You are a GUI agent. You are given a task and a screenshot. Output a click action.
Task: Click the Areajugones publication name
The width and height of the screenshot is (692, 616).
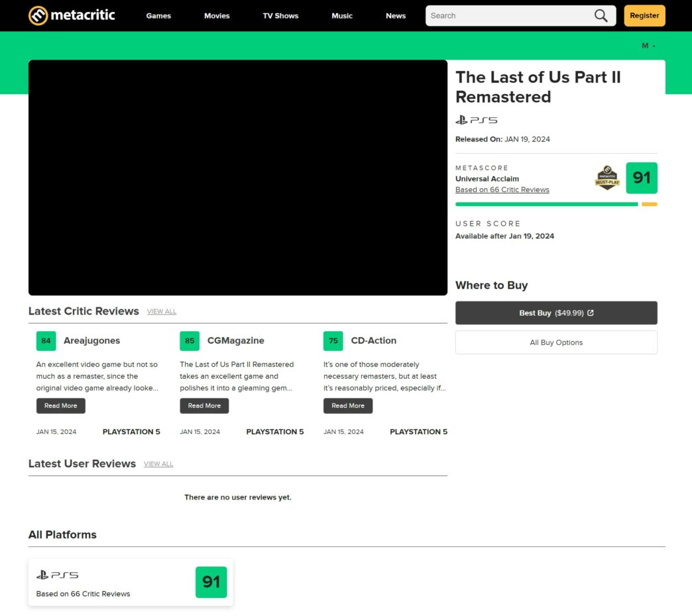[x=91, y=340]
